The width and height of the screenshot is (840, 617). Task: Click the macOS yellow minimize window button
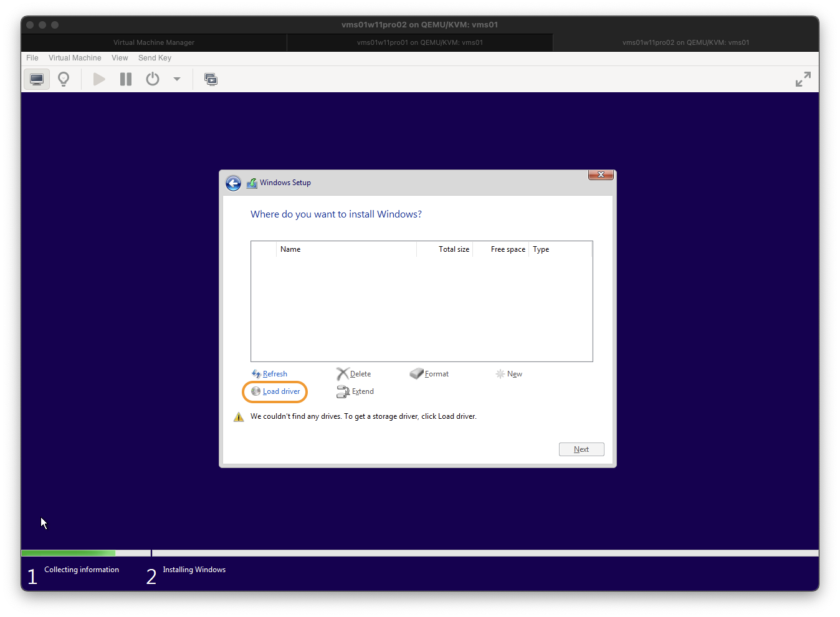[x=42, y=25]
